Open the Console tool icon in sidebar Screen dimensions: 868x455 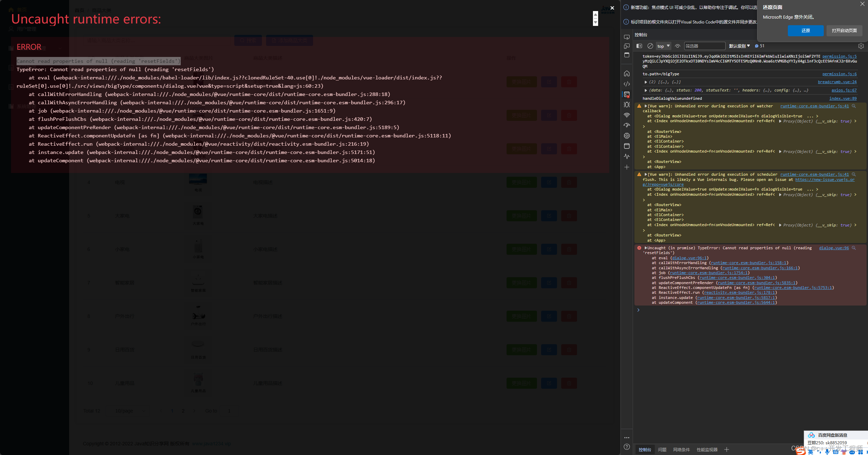(x=627, y=94)
